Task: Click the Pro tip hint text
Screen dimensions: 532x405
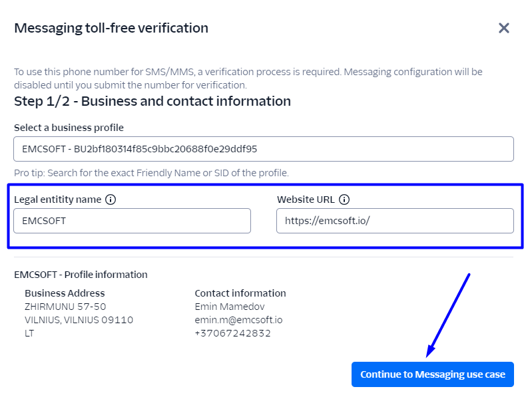Action: [x=151, y=173]
